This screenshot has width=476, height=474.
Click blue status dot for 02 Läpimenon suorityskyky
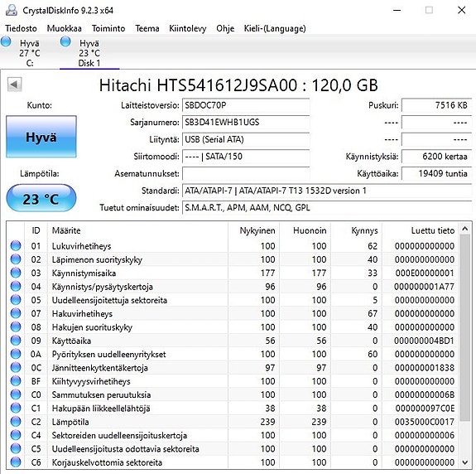click(16, 259)
